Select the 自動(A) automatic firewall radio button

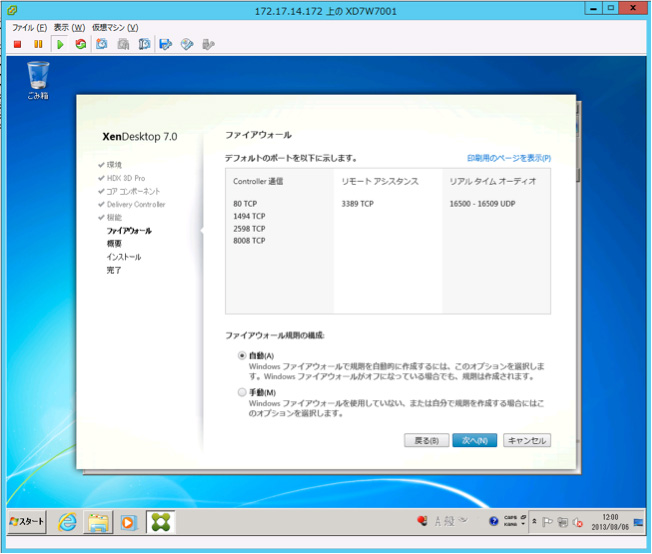click(x=242, y=356)
